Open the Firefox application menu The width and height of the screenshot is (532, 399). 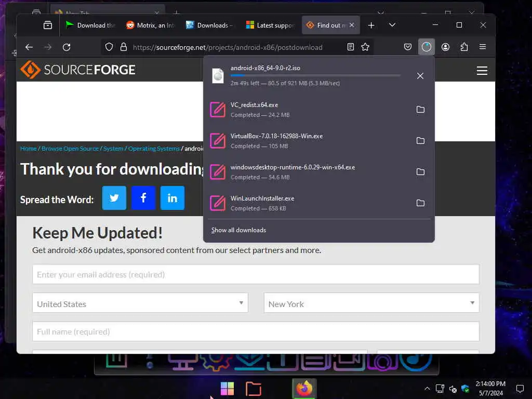click(x=483, y=47)
